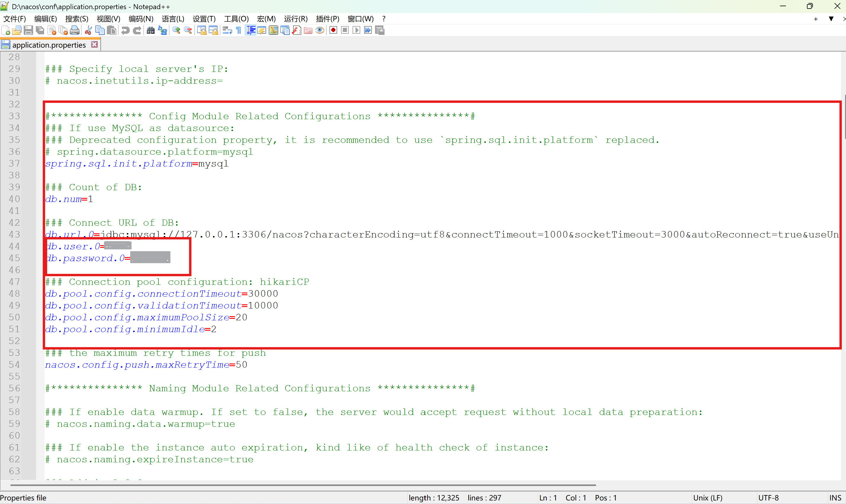This screenshot has width=846, height=504.
Task: Expand the tab list dropdown arrow
Action: pos(831,19)
